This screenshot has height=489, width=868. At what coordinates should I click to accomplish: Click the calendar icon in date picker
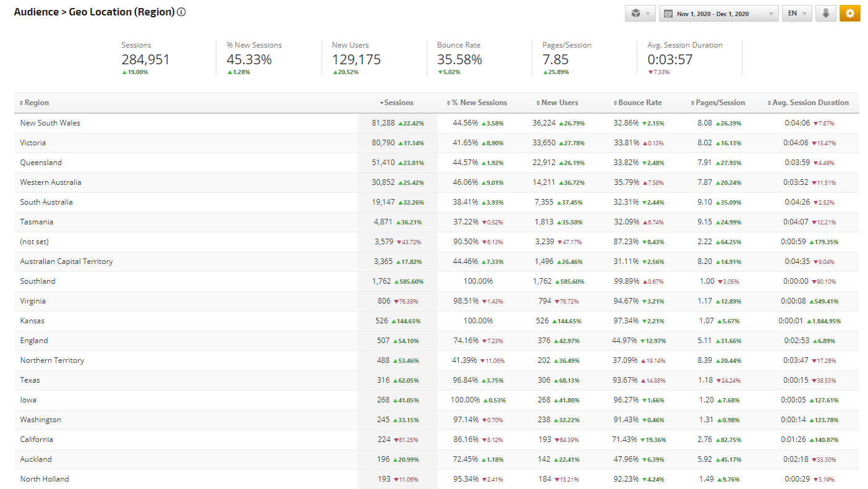pyautogui.click(x=668, y=14)
